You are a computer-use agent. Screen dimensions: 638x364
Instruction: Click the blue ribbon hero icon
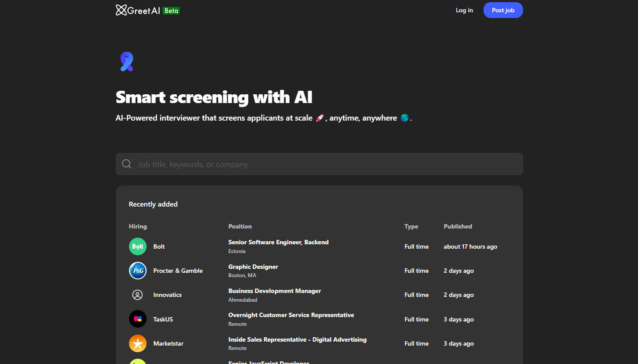pyautogui.click(x=126, y=62)
